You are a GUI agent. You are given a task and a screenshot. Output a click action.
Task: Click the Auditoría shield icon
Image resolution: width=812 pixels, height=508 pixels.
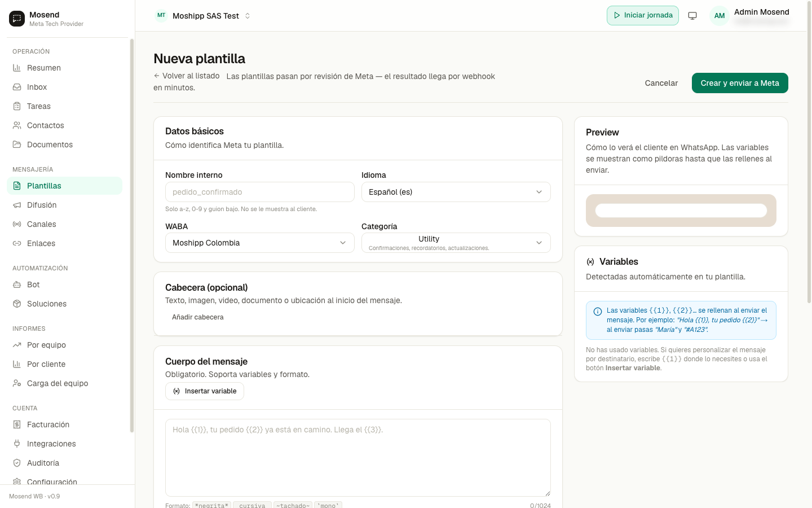coord(17,463)
